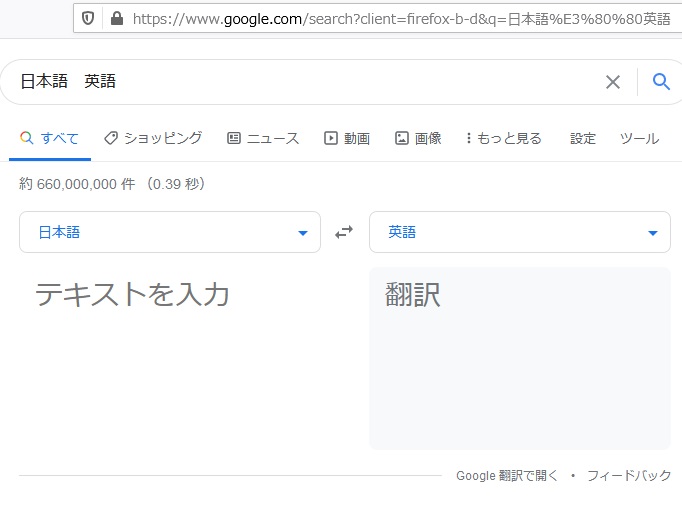Open the もっと見る menu
The image size is (682, 511).
[504, 138]
